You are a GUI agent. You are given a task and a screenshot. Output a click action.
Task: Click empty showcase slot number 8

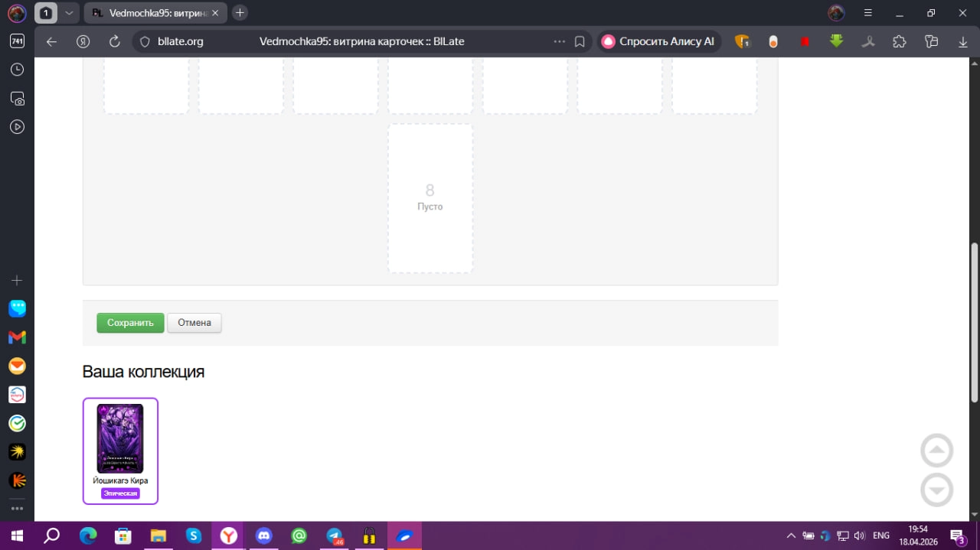click(x=430, y=198)
